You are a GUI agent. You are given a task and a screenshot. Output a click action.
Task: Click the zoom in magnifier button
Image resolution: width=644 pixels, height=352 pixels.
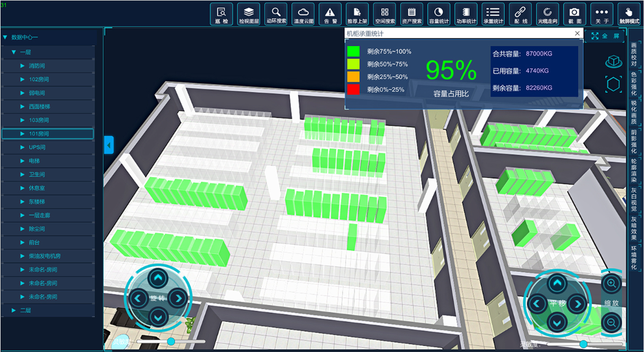[x=611, y=283]
